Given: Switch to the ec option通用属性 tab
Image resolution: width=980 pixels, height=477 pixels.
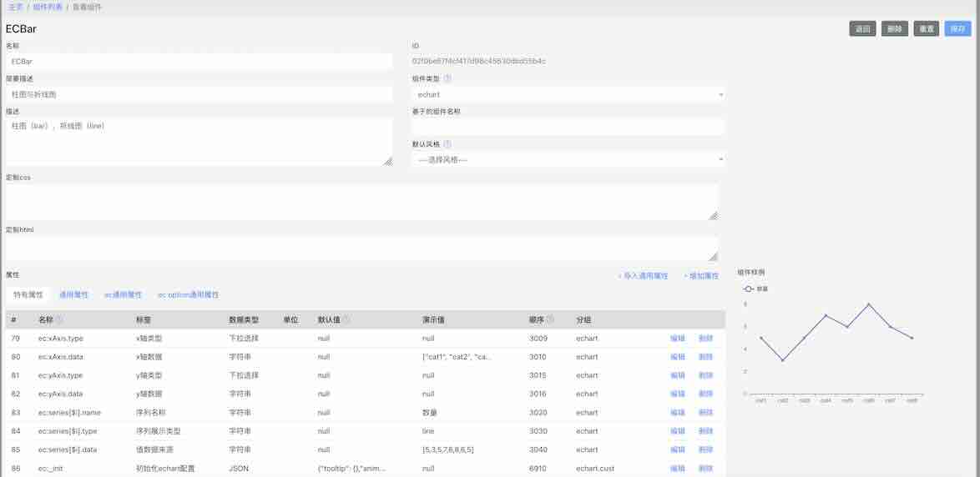Looking at the screenshot, I should (188, 295).
